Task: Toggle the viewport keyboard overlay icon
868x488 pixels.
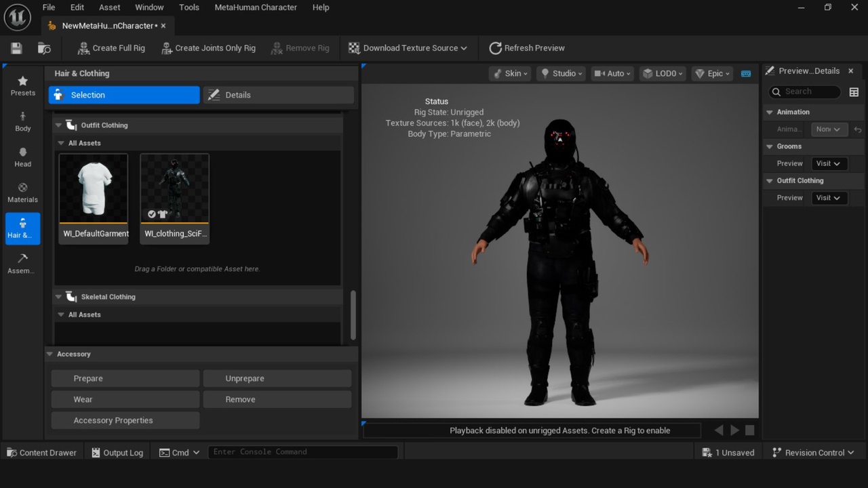Action: point(746,73)
